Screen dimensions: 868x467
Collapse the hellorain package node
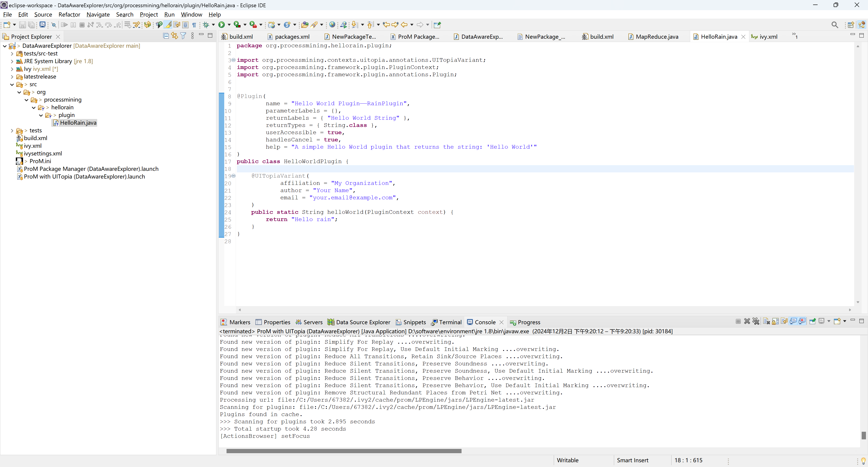(x=34, y=107)
